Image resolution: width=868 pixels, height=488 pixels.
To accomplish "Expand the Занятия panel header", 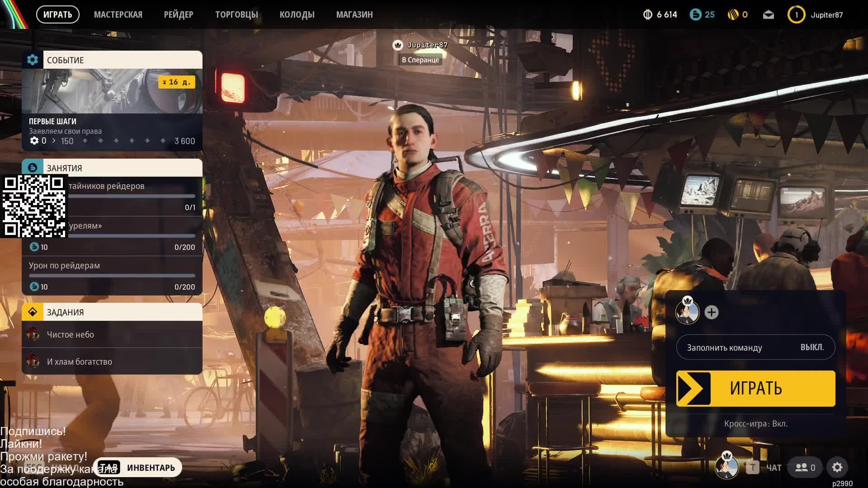I will pos(122,168).
